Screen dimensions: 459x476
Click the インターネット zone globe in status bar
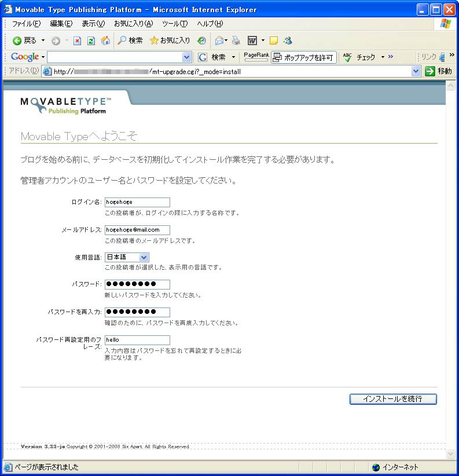point(376,467)
